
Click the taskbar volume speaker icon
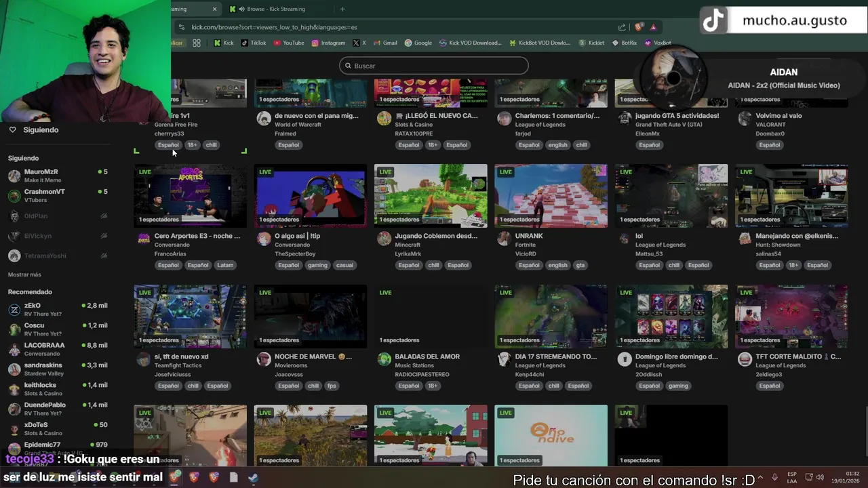tap(820, 477)
